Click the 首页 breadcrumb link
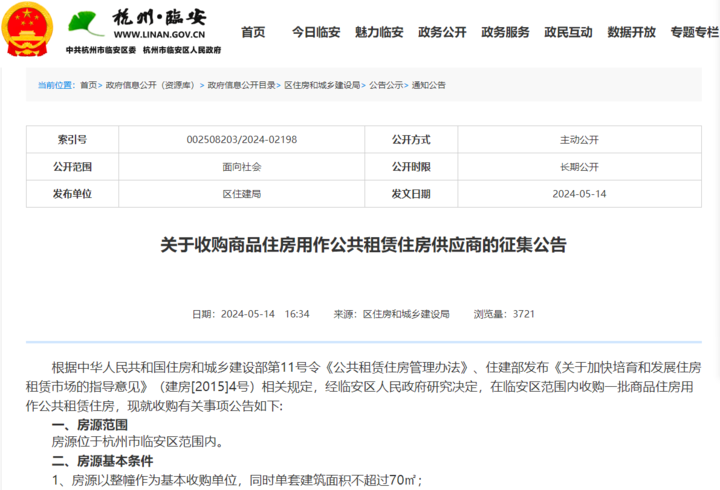This screenshot has height=490, width=720. (89, 85)
